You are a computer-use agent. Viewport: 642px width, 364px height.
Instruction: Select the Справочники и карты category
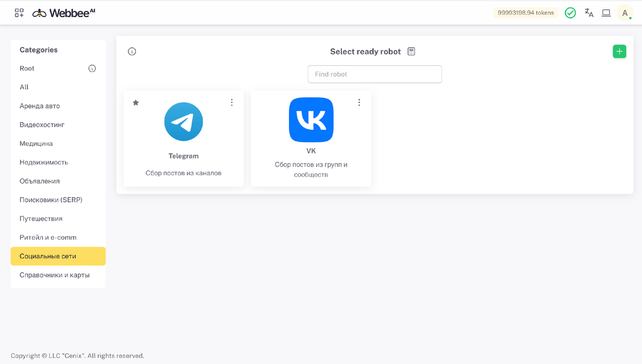tap(58, 275)
